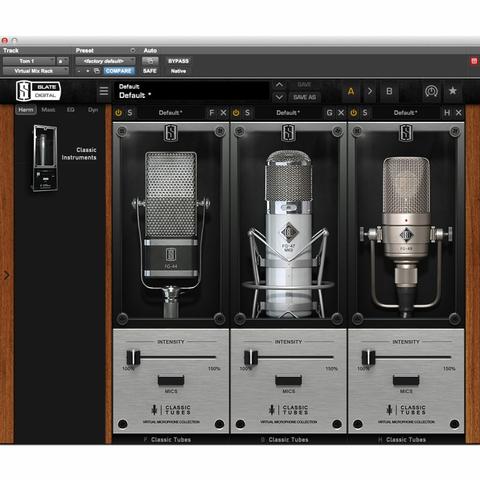Click the previous preset minus button
Image resolution: width=480 pixels, height=480 pixels.
pos(79,71)
